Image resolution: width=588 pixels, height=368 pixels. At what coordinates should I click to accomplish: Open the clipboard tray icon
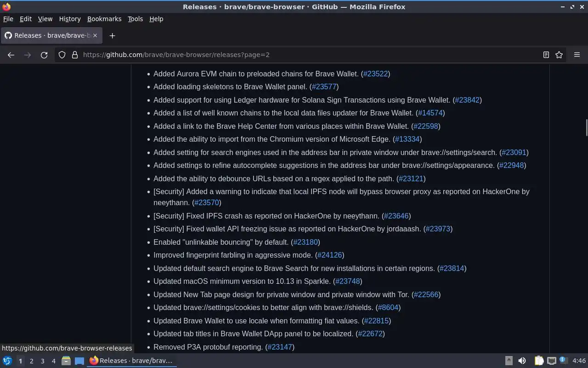pyautogui.click(x=539, y=361)
